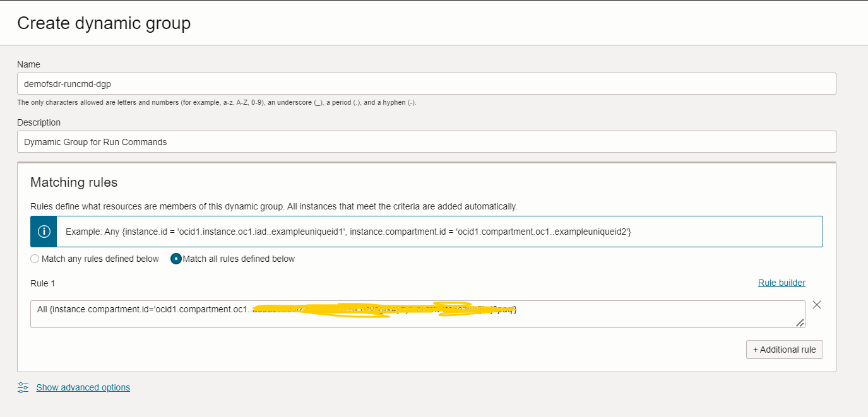Viewport: 868px width, 417px height.
Task: Click the advanced options filter icon
Action: click(22, 387)
